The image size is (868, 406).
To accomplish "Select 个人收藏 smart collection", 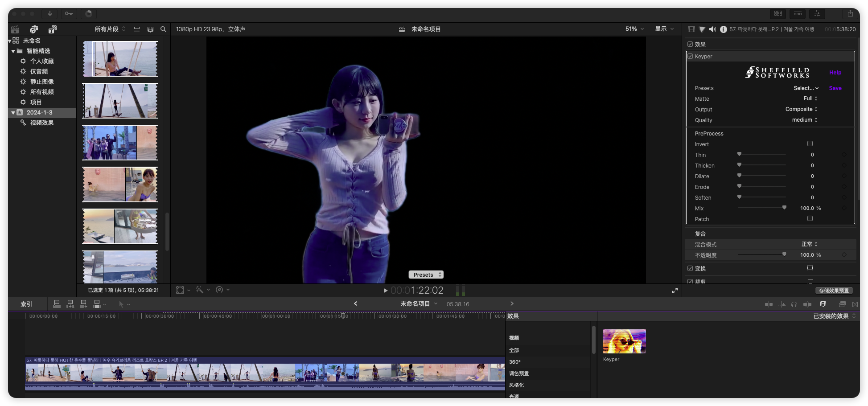I will (42, 61).
